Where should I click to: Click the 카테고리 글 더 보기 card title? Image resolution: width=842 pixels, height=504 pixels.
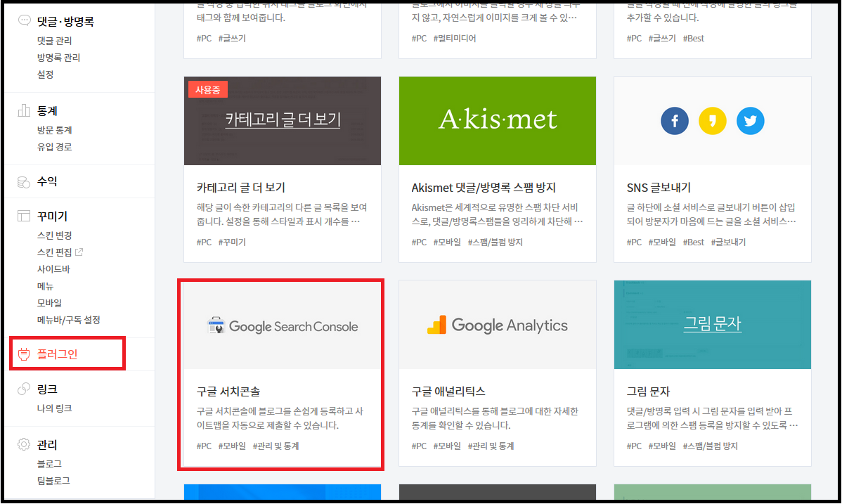(240, 188)
